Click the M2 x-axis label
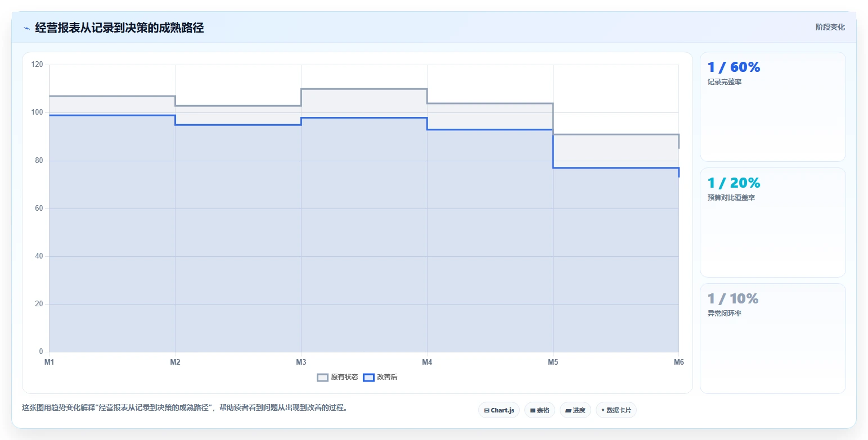The image size is (868, 440). [x=175, y=362]
